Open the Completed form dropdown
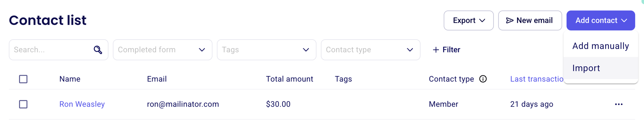 tap(162, 50)
